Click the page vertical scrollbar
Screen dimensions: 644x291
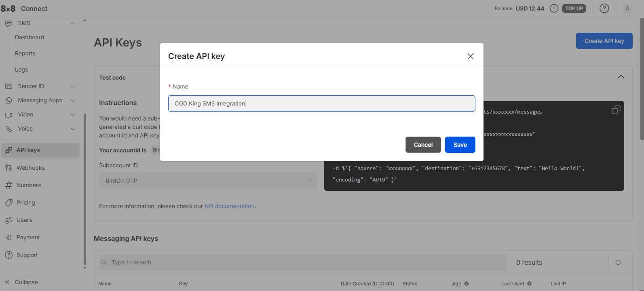click(x=642, y=79)
